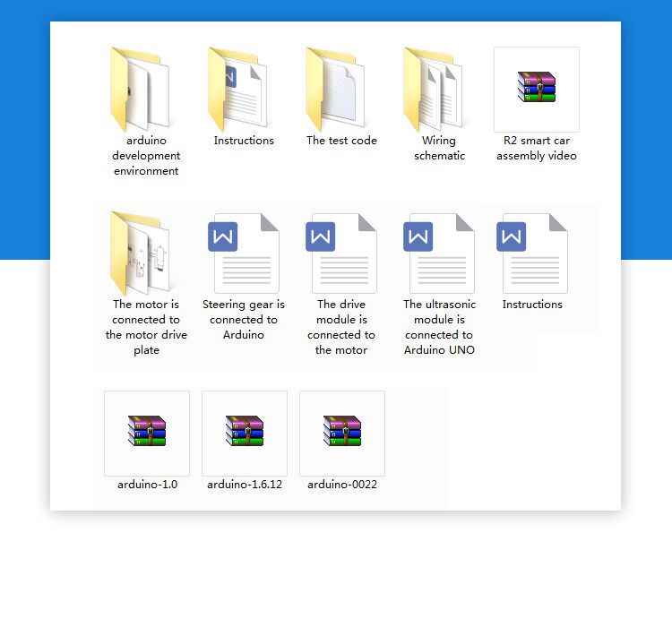Click the 'arduino development environment' label
Image resolution: width=672 pixels, height=636 pixels.
pyautogui.click(x=146, y=156)
